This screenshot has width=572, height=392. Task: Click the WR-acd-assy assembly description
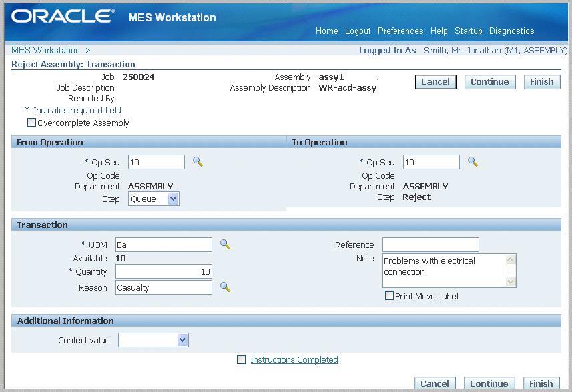(x=347, y=88)
